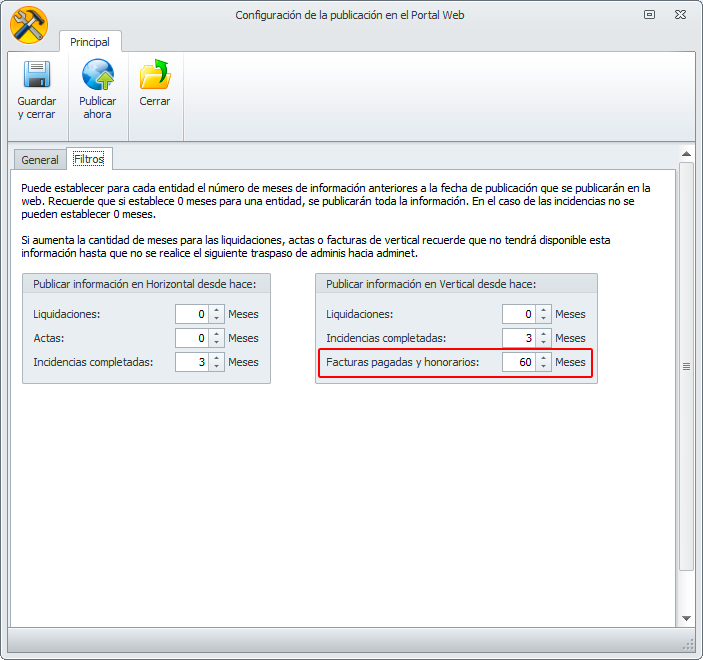Click the Vertical Liquidaciones value field

click(x=519, y=314)
